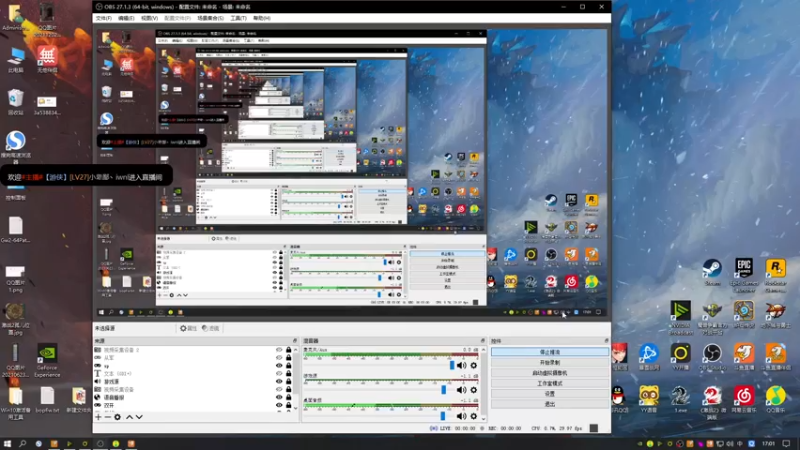Open the 搜狗高速浏览器 desktop icon
Screen dimensions: 800x450
tap(15, 146)
